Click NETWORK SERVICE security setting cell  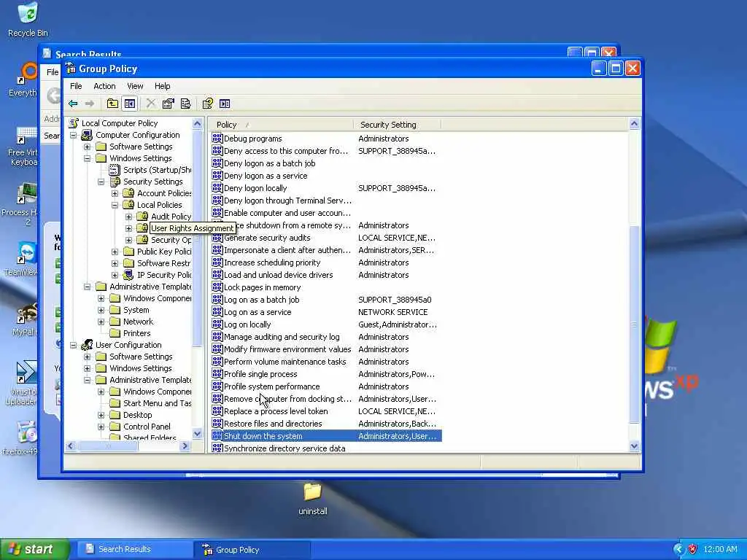[x=393, y=312]
